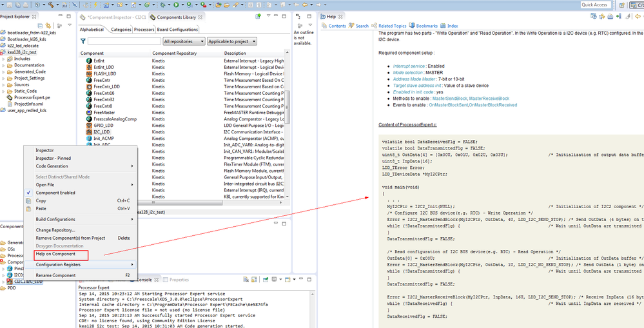Choose Help on Component from context menu
The width and height of the screenshot is (644, 328).
55,254
